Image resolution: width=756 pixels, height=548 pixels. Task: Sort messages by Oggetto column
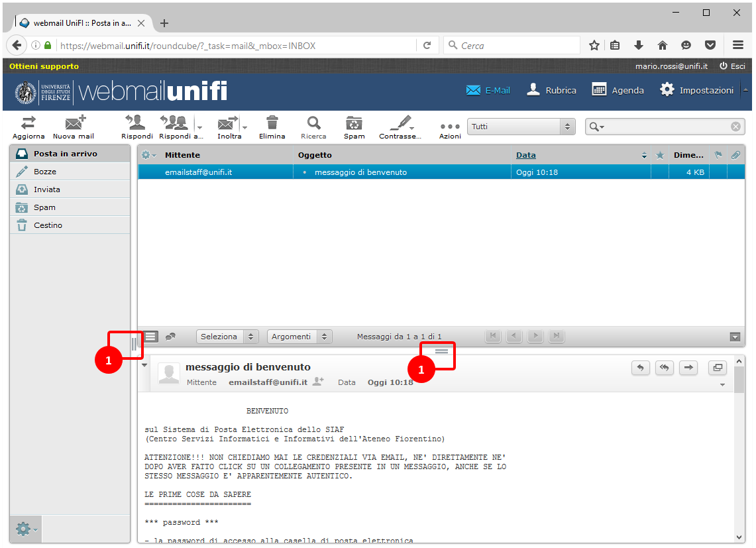click(315, 155)
